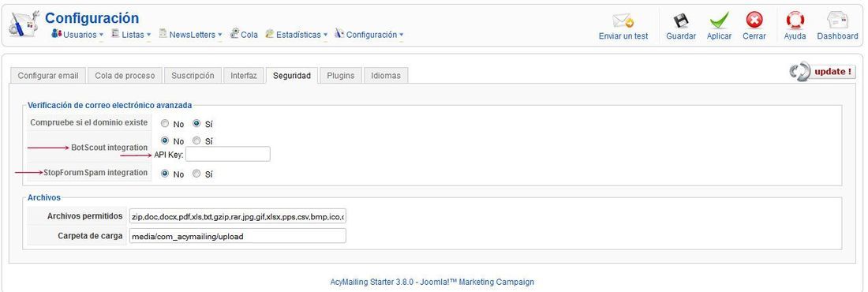The height and width of the screenshot is (292, 868).
Task: Open the Plugins tab
Action: point(340,75)
